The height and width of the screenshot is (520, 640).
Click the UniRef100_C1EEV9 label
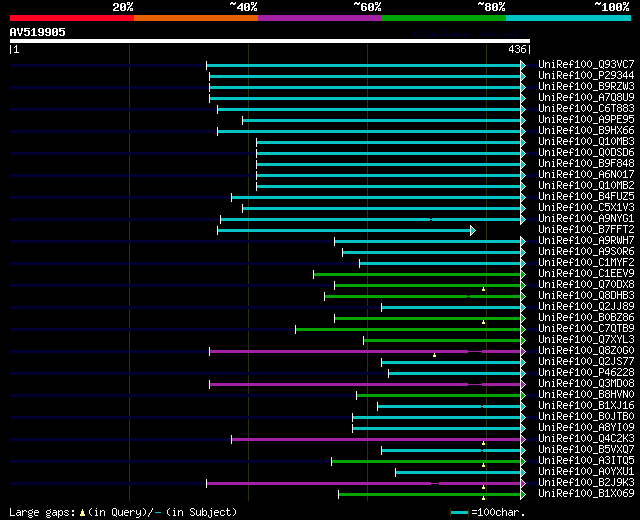pyautogui.click(x=586, y=273)
